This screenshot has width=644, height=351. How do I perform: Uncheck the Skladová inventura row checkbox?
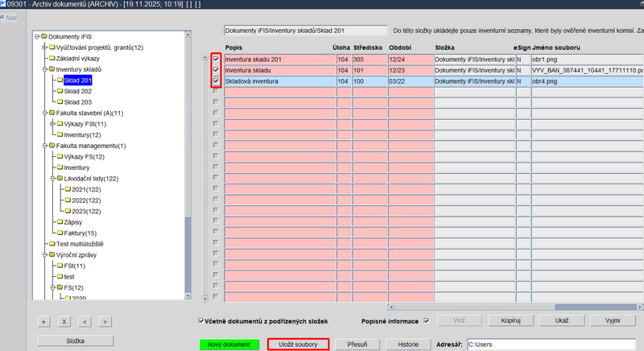click(x=216, y=81)
